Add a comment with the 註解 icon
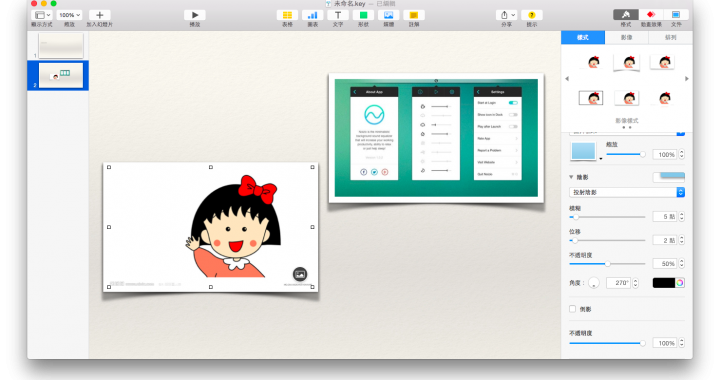 coord(414,15)
